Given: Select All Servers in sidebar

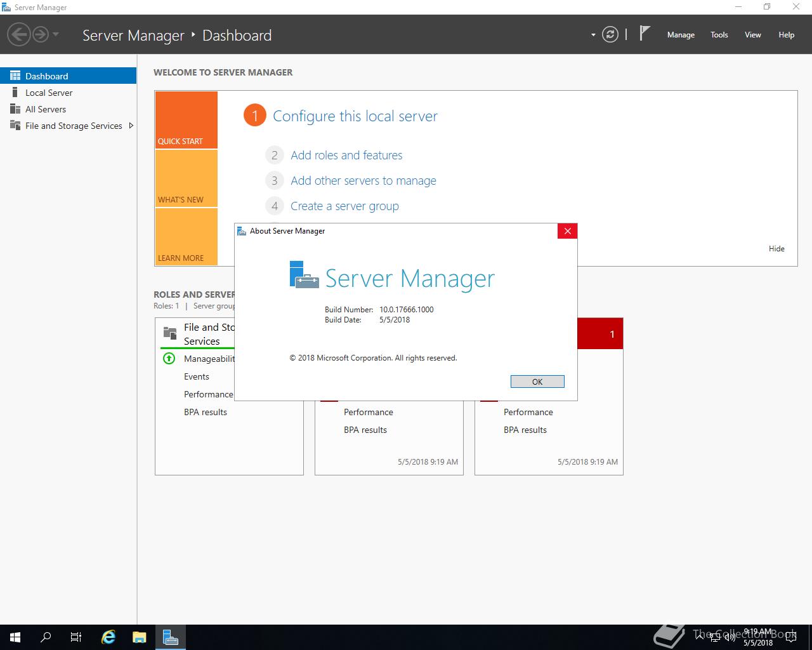Looking at the screenshot, I should click(x=46, y=109).
